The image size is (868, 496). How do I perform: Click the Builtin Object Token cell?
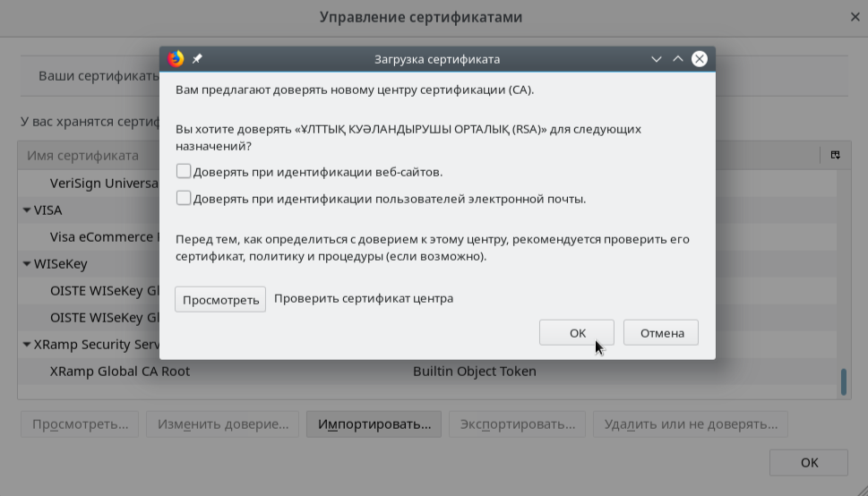[475, 371]
